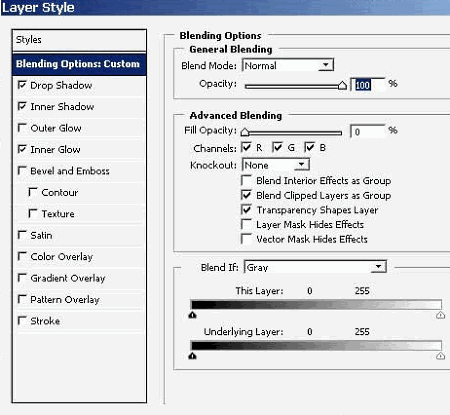The height and width of the screenshot is (415, 450).
Task: Tick the Gradient Overlay checkbox
Action: tap(22, 278)
